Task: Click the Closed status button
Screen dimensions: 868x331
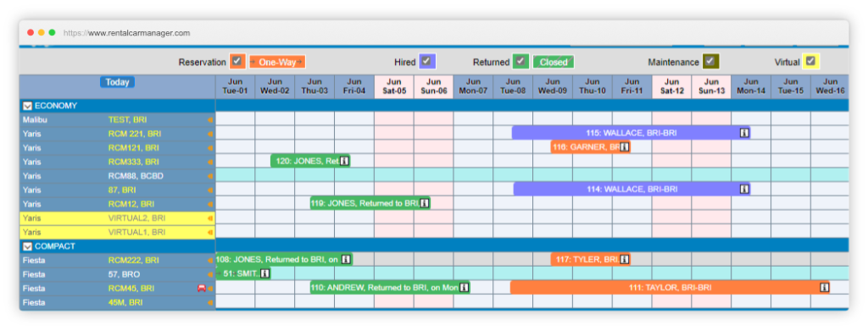Action: coord(554,63)
